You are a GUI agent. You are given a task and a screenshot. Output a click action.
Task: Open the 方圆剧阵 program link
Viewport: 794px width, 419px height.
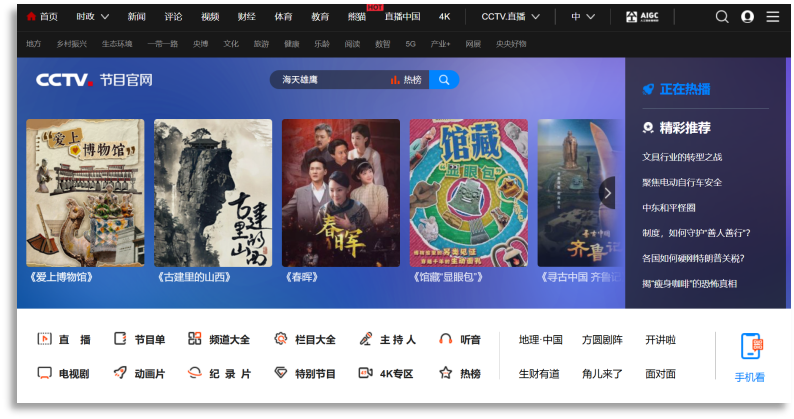click(602, 339)
